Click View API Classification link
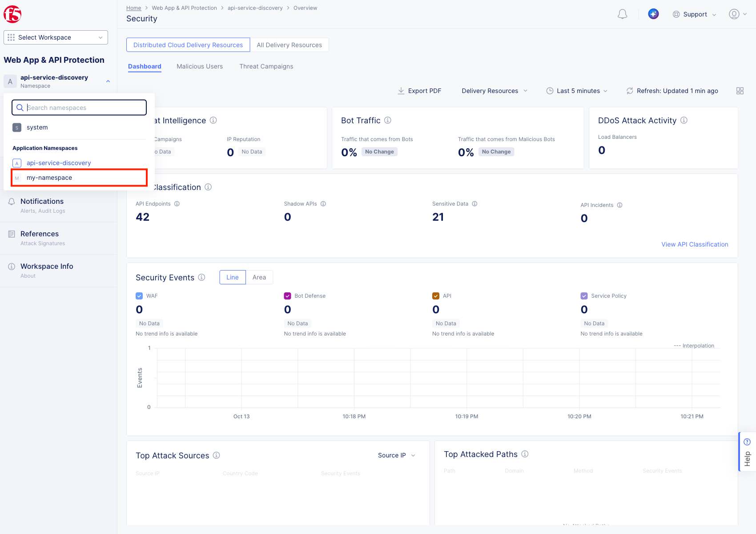 click(x=695, y=244)
